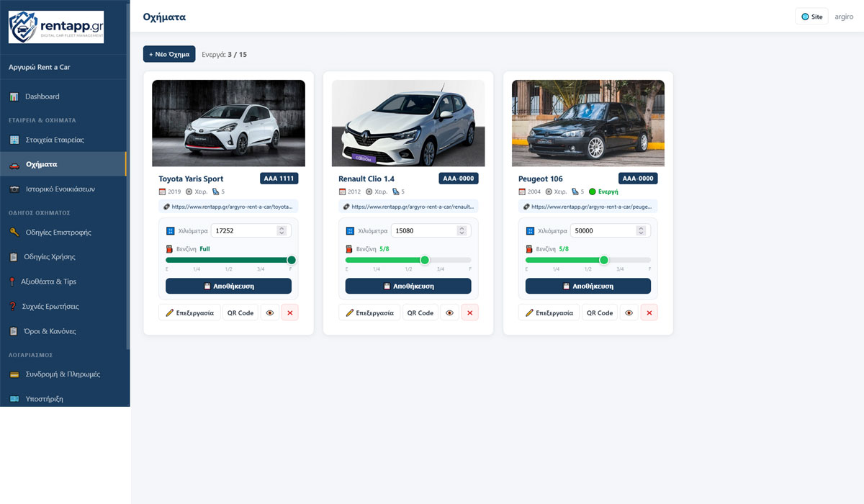Open Toyota Yaris rentapp URL link
Viewport: 864px width, 504px height.
pos(228,207)
